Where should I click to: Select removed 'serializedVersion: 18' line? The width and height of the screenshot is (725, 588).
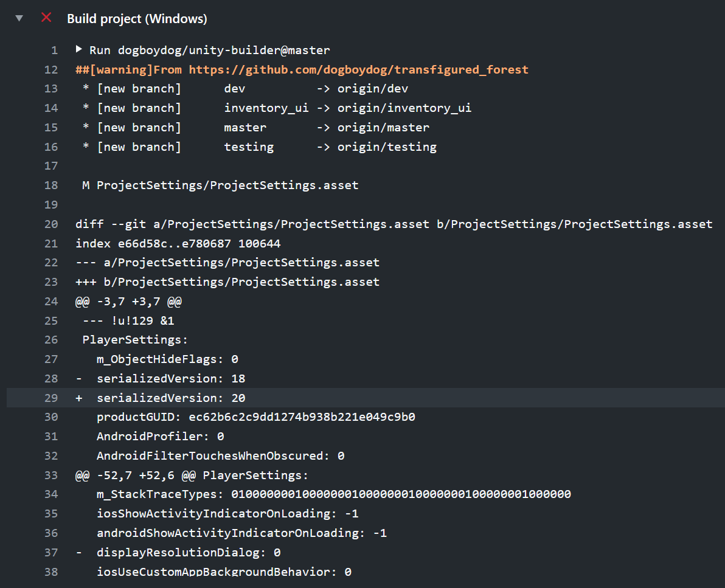coord(161,379)
